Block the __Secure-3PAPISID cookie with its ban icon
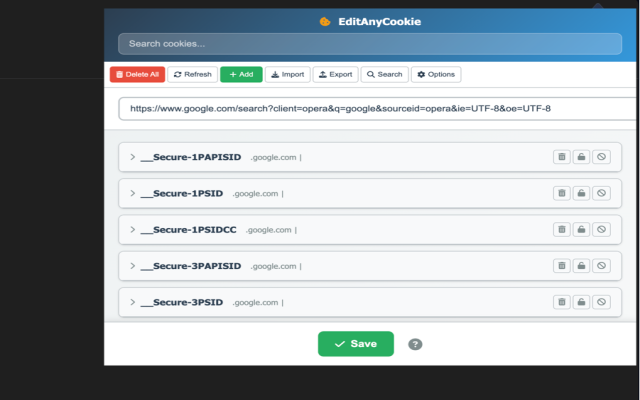This screenshot has height=400, width=640. click(601, 266)
